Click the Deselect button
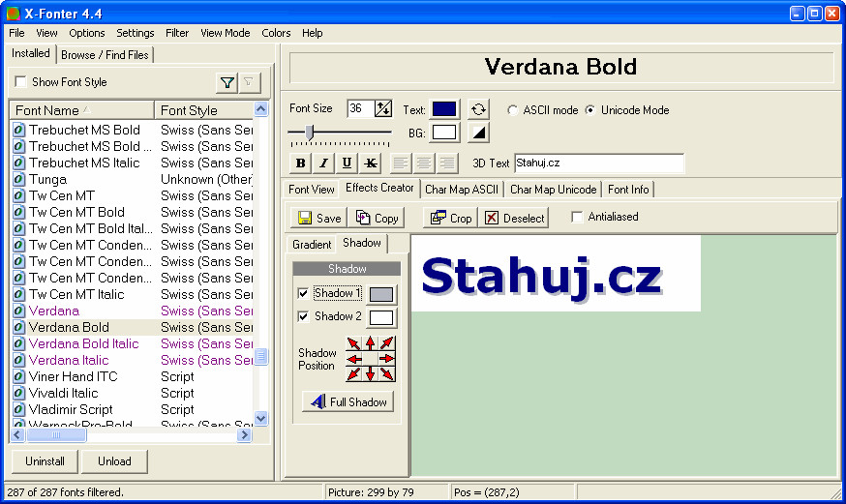 point(514,218)
